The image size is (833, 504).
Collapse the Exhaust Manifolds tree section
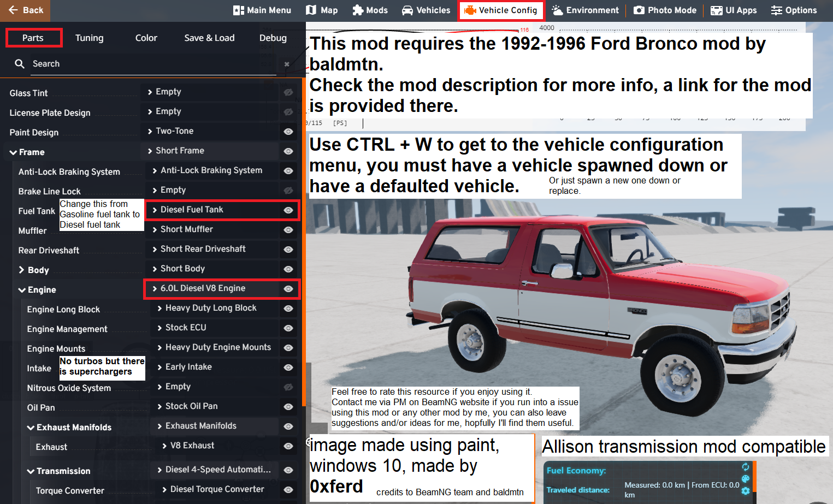[x=31, y=428]
